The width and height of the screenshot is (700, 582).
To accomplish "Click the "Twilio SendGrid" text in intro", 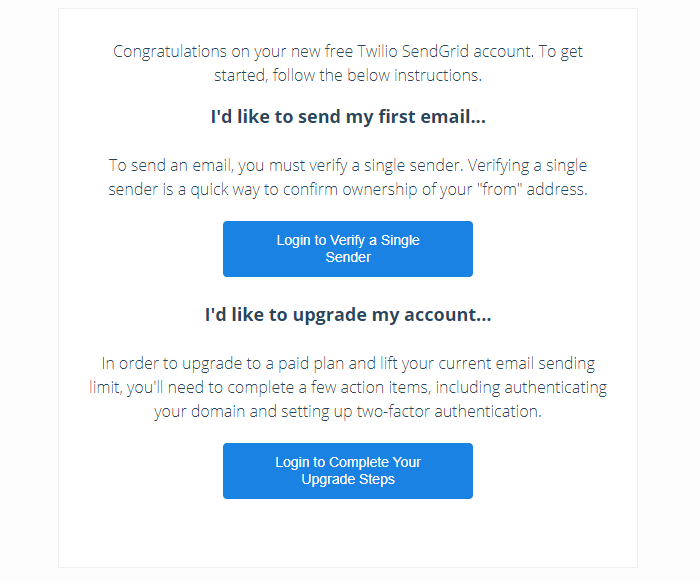I will coord(412,51).
